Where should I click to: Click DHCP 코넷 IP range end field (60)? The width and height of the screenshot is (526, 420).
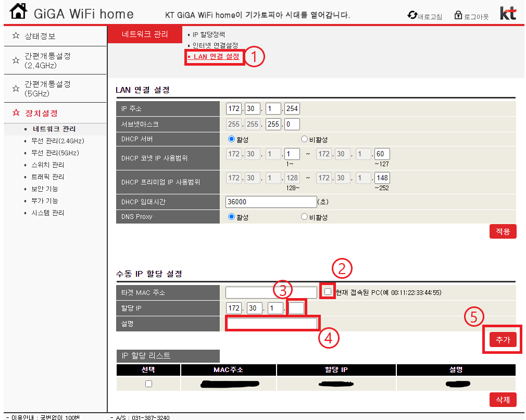382,154
